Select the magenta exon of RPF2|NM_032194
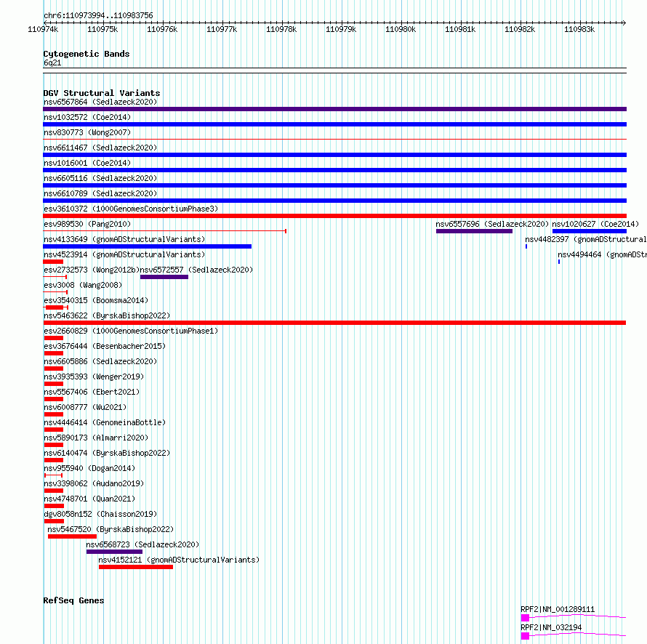Viewport: 647px width, 644px height. click(x=525, y=636)
